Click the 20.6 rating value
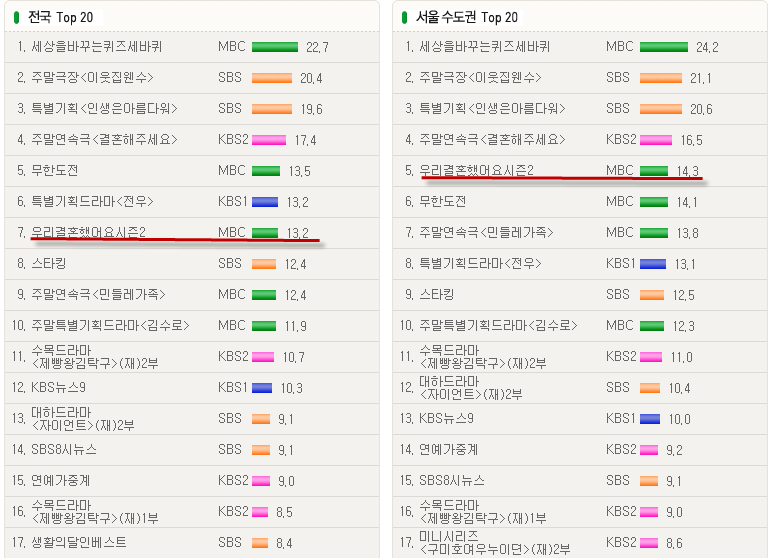 coord(701,109)
